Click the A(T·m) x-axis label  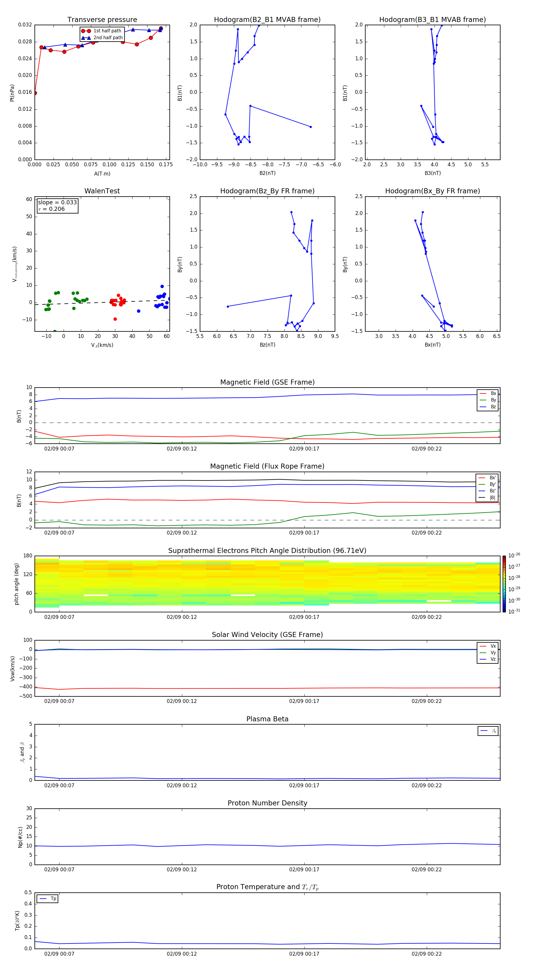coord(102,174)
